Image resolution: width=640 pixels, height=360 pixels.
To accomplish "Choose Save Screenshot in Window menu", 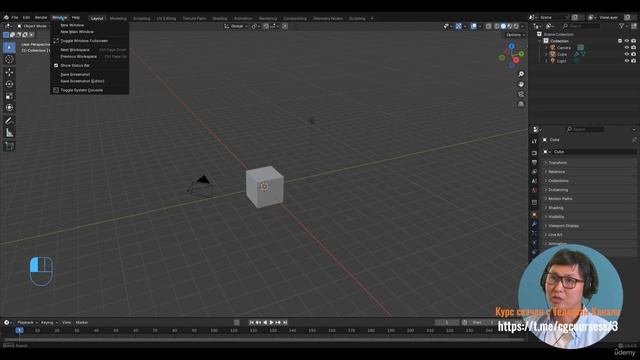I will pos(75,75).
